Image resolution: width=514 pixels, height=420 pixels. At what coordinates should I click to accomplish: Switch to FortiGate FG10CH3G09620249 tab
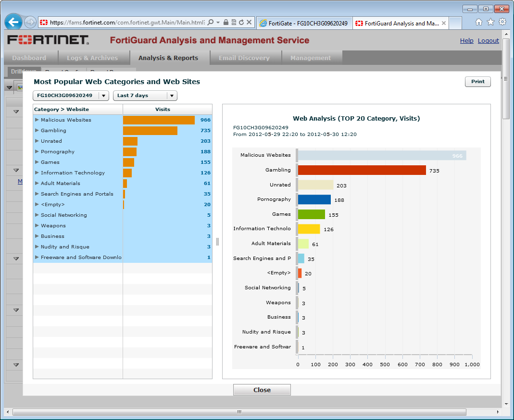(304, 23)
